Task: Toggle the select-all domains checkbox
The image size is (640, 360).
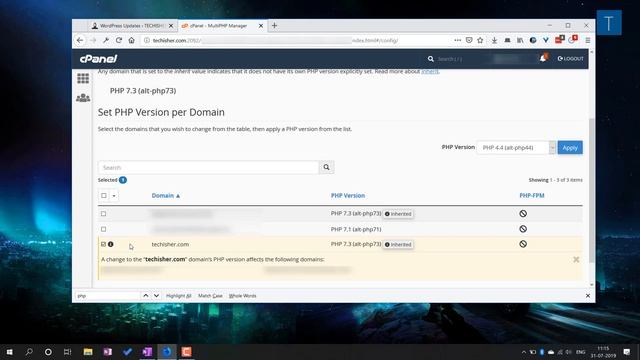Action: pyautogui.click(x=104, y=196)
